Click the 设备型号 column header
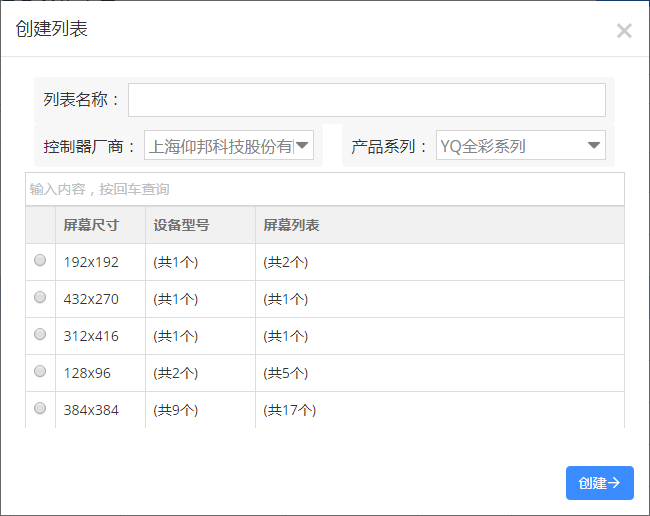 (181, 225)
